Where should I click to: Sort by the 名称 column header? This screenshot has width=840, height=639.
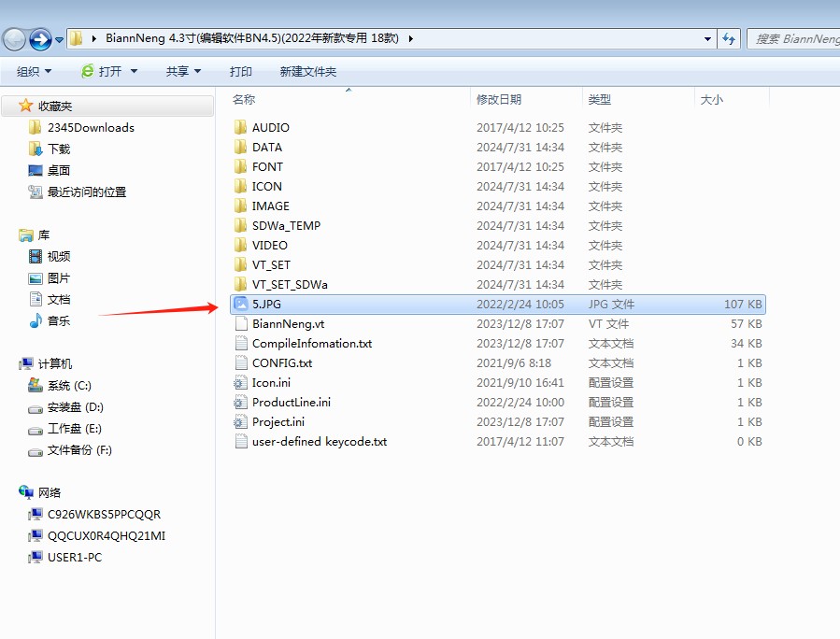[x=244, y=99]
